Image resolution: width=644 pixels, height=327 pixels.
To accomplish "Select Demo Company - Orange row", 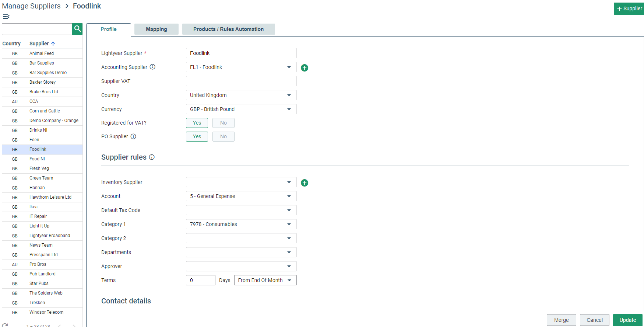I will click(x=42, y=121).
